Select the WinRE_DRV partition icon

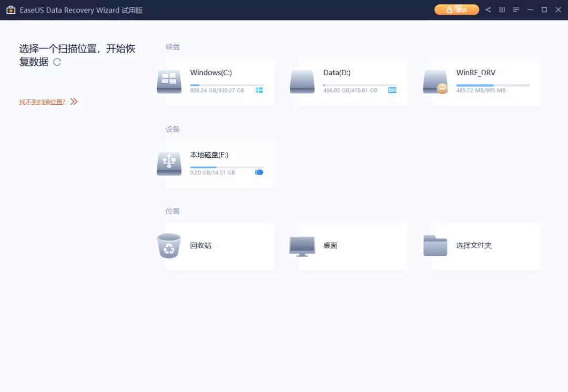pyautogui.click(x=435, y=82)
